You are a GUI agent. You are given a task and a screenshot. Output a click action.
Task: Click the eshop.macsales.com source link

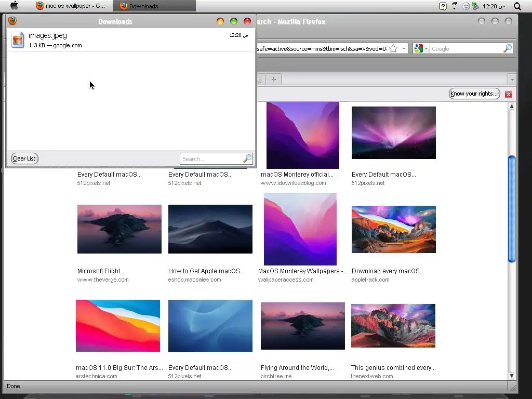tap(194, 280)
